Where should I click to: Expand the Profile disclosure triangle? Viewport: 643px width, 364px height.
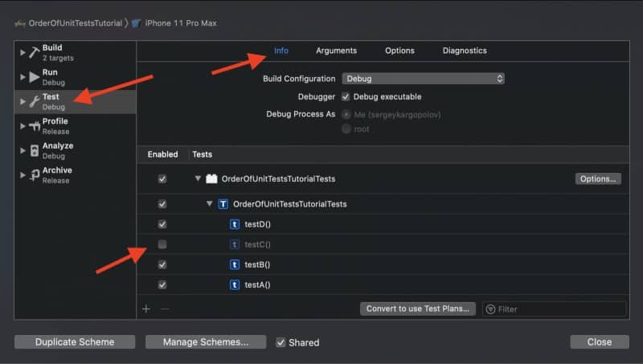point(23,126)
